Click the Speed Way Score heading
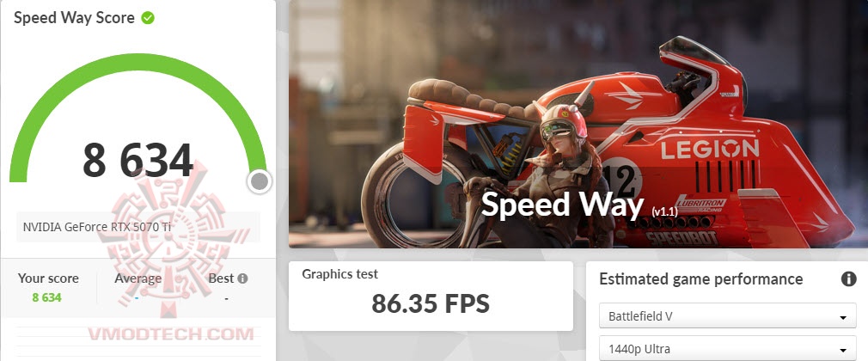The width and height of the screenshot is (868, 361). point(74,18)
